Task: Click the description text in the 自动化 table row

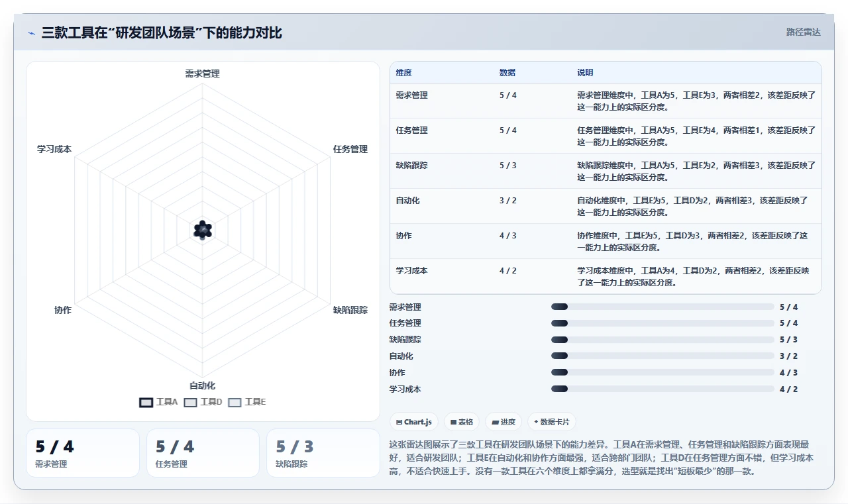Action: (x=692, y=206)
